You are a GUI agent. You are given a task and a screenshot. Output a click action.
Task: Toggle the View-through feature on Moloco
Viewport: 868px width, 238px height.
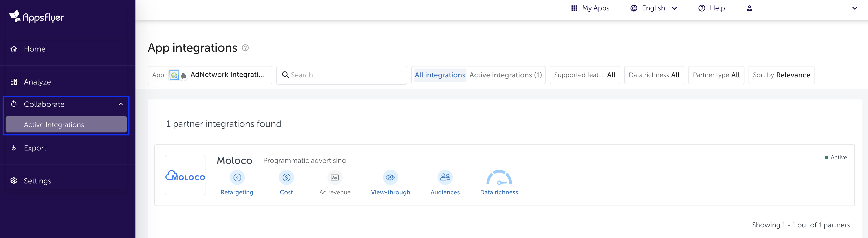(390, 177)
